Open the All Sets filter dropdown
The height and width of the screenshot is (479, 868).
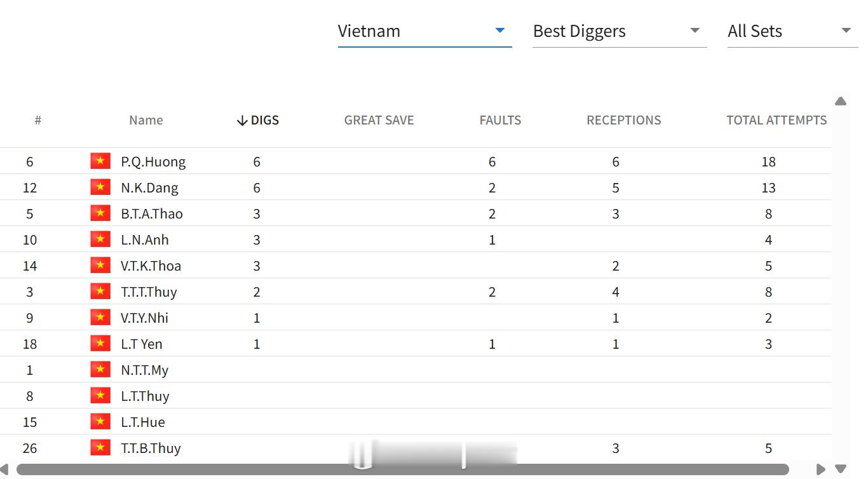792,31
